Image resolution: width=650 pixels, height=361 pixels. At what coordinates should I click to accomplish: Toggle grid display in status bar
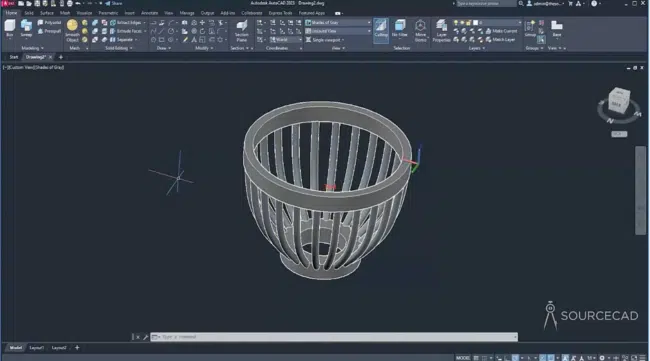point(476,358)
